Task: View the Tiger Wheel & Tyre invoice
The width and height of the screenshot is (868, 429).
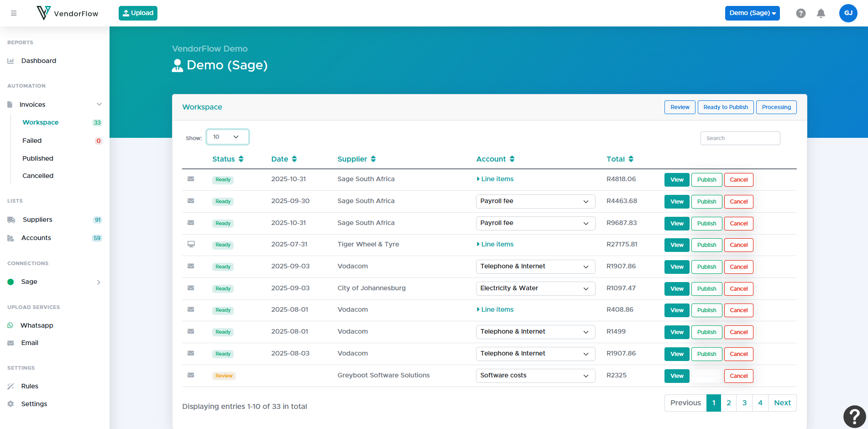Action: (x=677, y=245)
